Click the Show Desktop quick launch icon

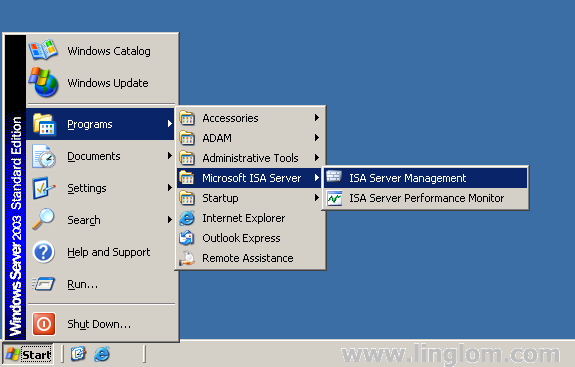click(78, 354)
